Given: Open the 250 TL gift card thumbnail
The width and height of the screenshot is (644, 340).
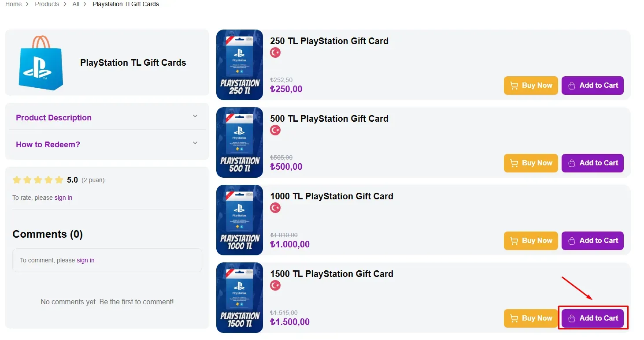Looking at the screenshot, I should click(240, 65).
